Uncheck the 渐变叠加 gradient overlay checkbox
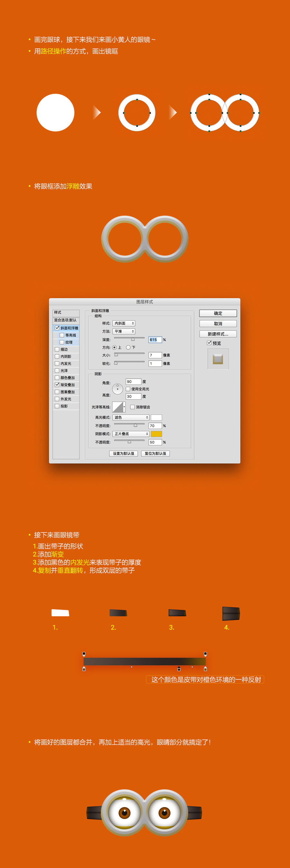 (57, 385)
